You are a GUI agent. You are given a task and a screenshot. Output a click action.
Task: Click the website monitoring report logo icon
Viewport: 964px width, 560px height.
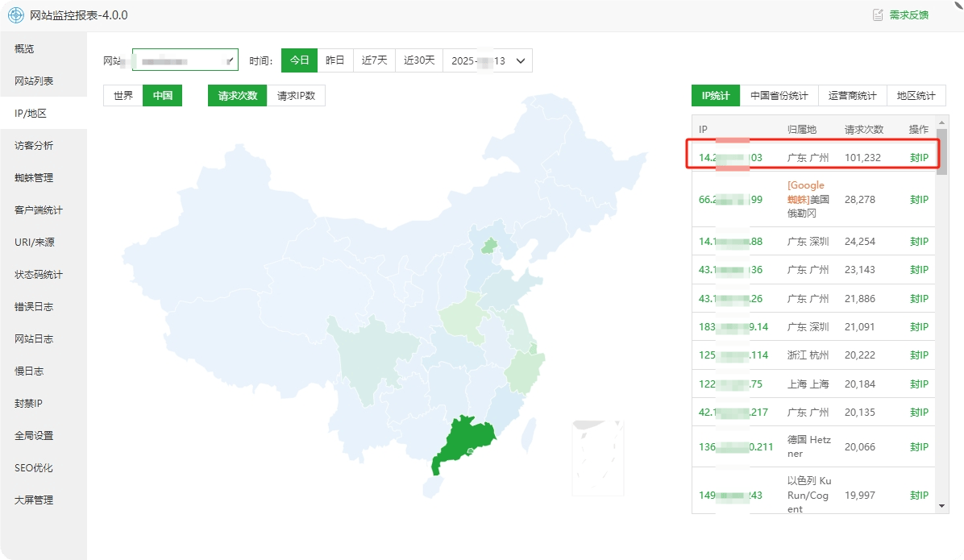point(16,15)
